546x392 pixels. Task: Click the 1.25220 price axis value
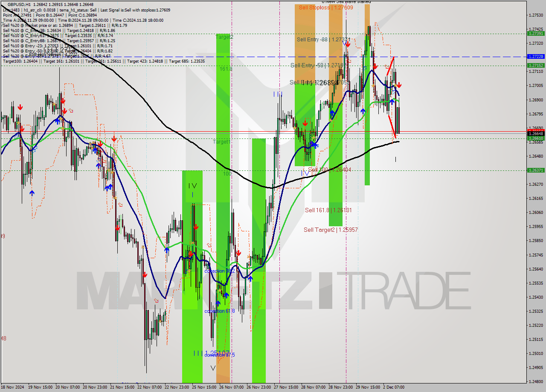pos(536,325)
